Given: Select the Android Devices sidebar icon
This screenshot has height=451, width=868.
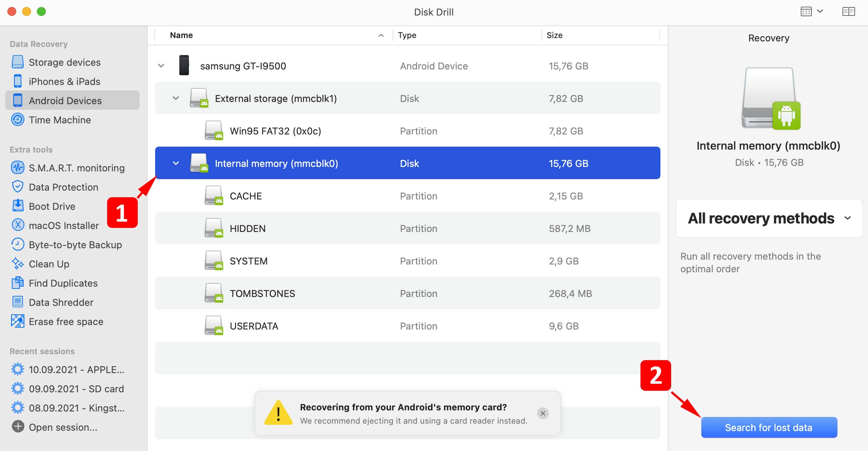Looking at the screenshot, I should [x=18, y=100].
